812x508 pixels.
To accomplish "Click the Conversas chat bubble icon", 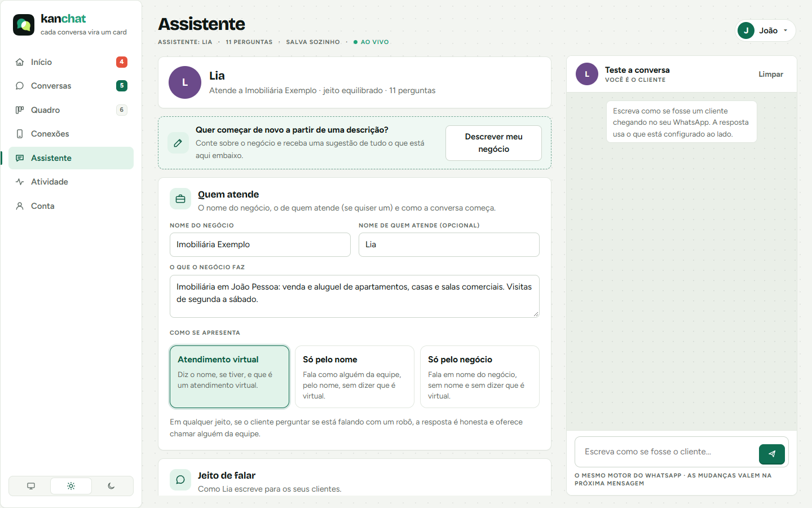I will click(20, 86).
